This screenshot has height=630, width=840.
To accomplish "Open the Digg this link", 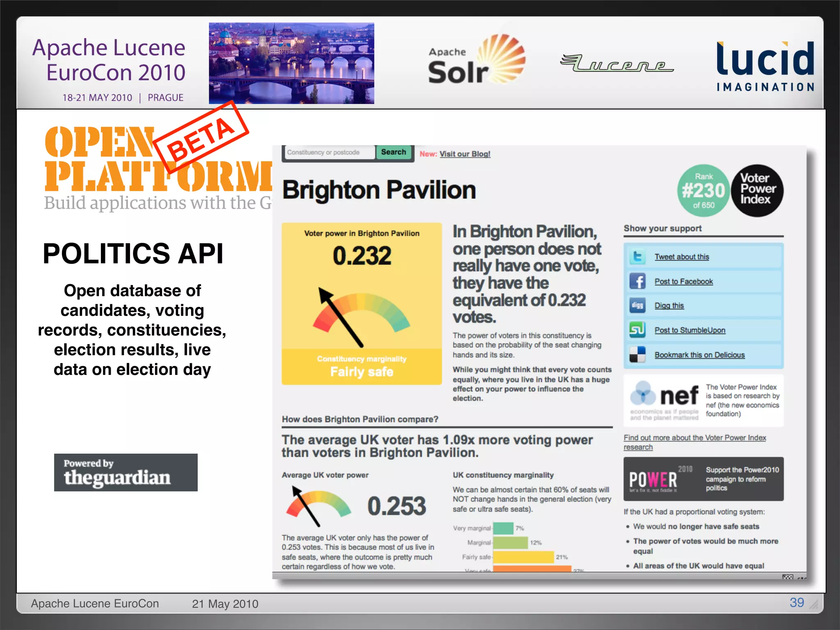I will [669, 306].
